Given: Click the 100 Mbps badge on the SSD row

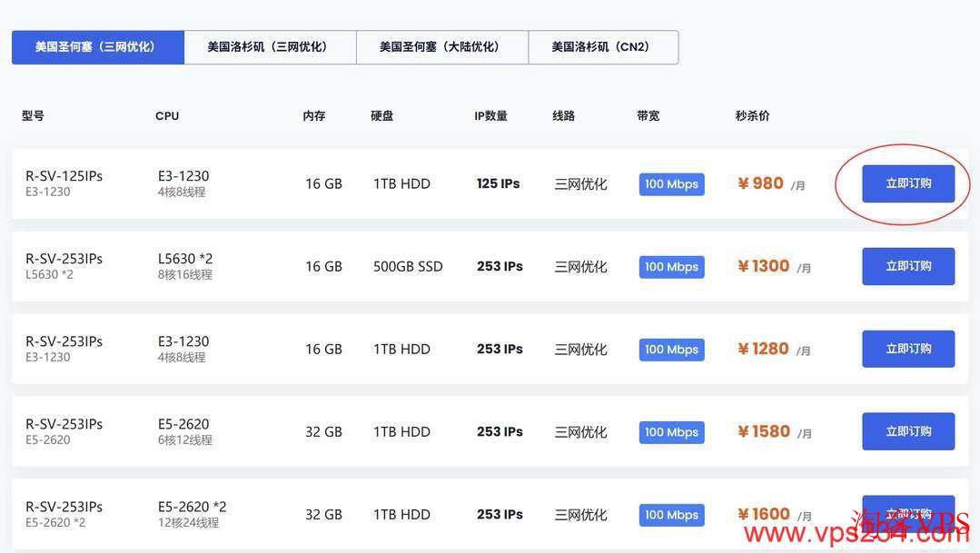Looking at the screenshot, I should pyautogui.click(x=671, y=266).
